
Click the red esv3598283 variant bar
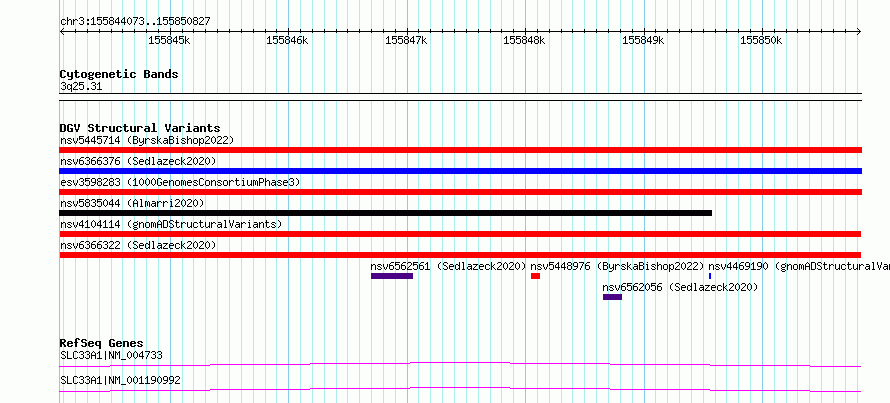[x=460, y=192]
